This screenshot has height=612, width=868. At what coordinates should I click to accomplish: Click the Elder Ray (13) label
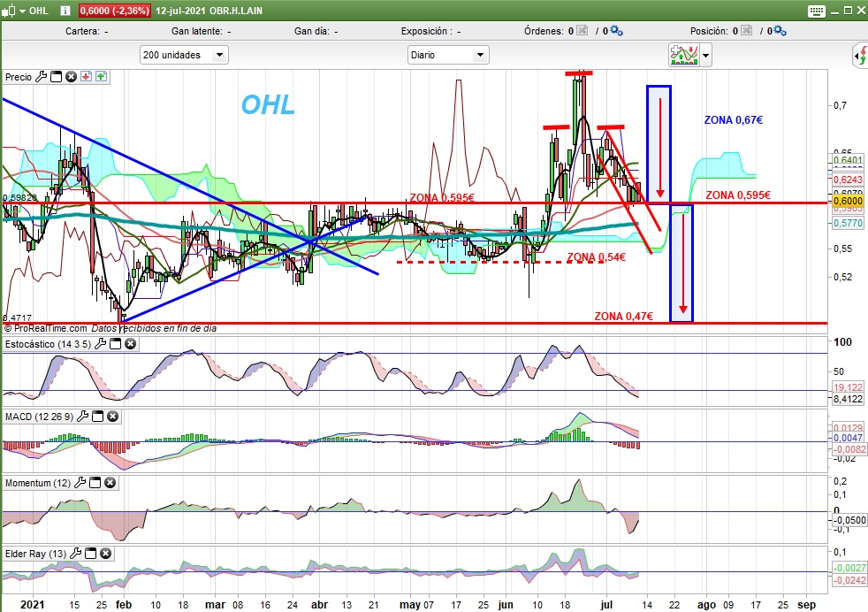coord(35,554)
